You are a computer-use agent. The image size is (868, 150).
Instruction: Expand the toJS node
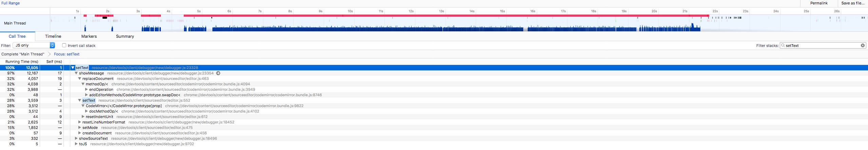click(76, 144)
